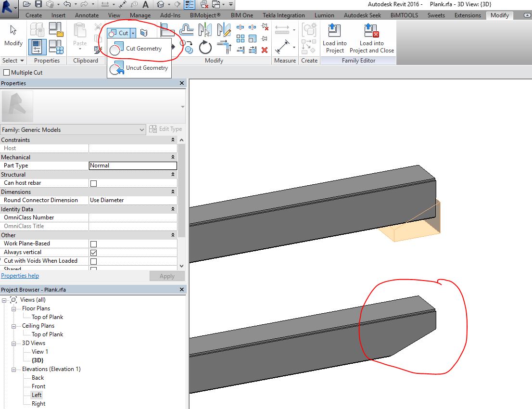Click the Apply button in Properties
532x409 pixels.
tap(167, 276)
